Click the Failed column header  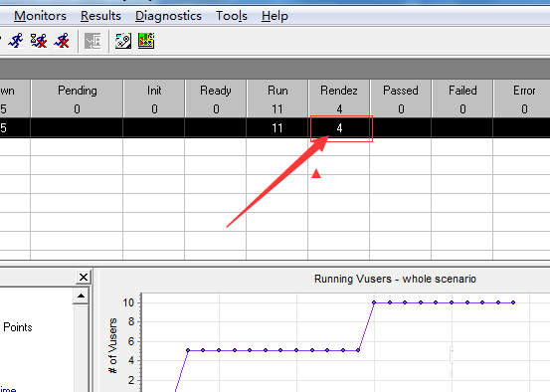[462, 91]
